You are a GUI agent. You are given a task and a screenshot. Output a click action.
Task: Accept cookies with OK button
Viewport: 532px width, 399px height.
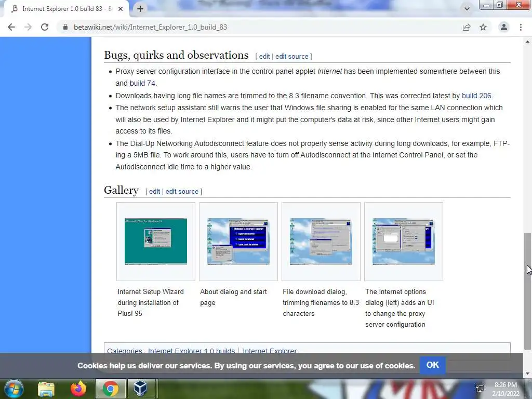(433, 365)
